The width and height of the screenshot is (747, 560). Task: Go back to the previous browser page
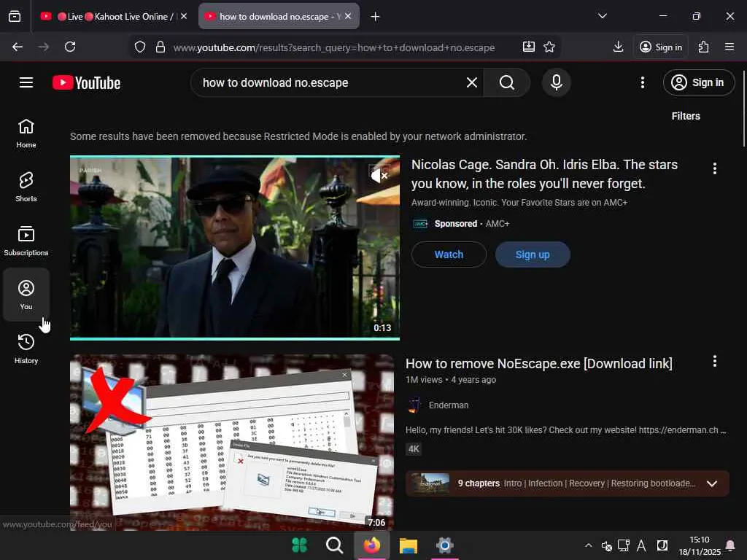[x=18, y=47]
